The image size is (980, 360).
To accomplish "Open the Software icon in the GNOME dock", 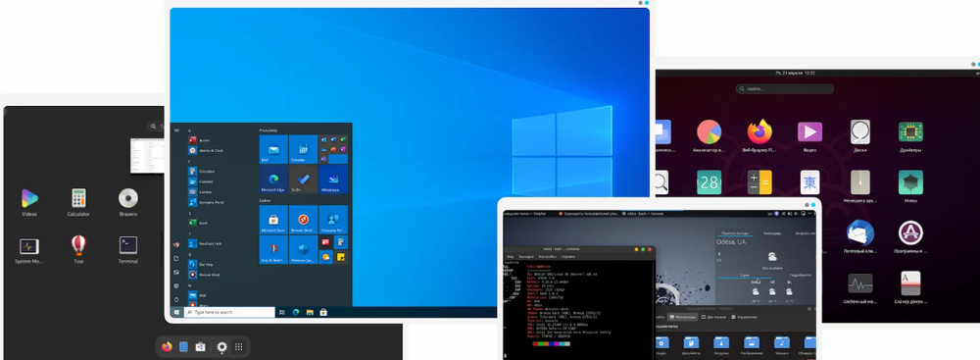I will 200,347.
